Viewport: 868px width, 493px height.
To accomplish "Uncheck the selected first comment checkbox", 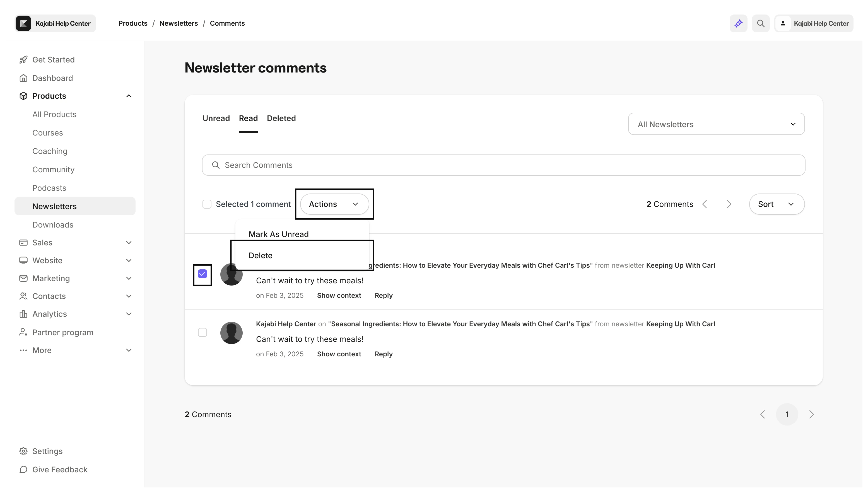I will point(202,274).
